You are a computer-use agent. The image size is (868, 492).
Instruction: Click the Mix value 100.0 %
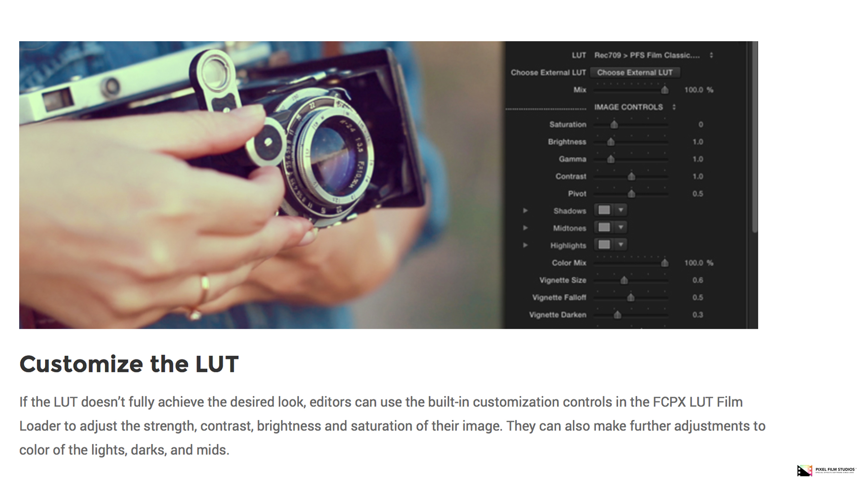[x=698, y=90]
